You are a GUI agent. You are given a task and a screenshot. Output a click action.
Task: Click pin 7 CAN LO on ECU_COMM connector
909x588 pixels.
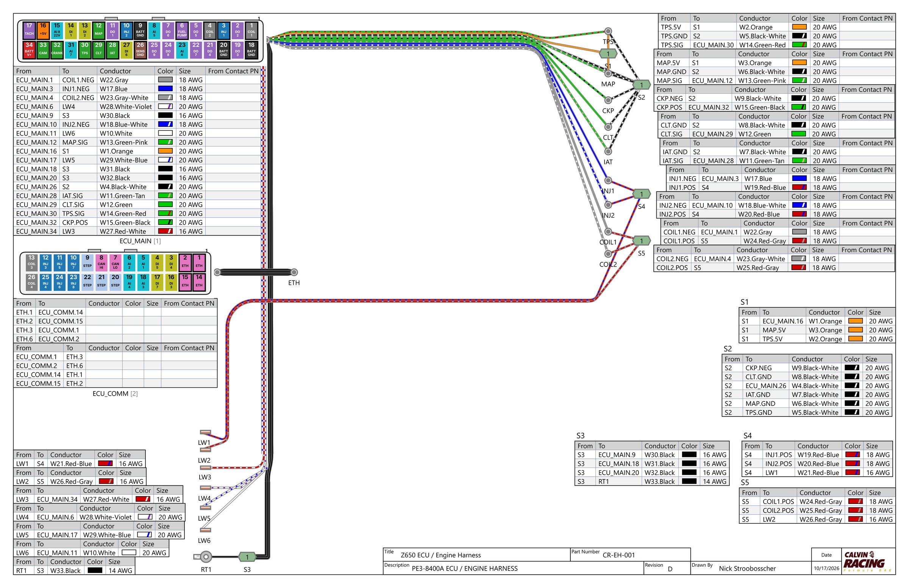(116, 262)
